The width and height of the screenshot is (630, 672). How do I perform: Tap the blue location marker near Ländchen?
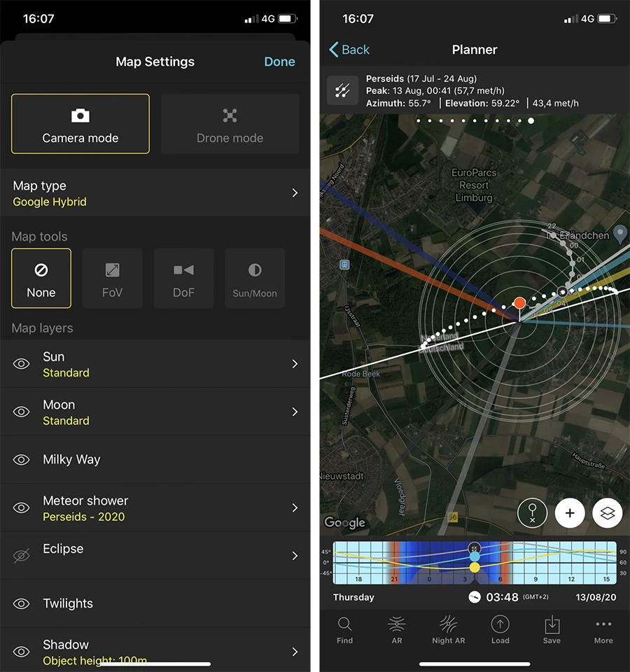pyautogui.click(x=620, y=234)
